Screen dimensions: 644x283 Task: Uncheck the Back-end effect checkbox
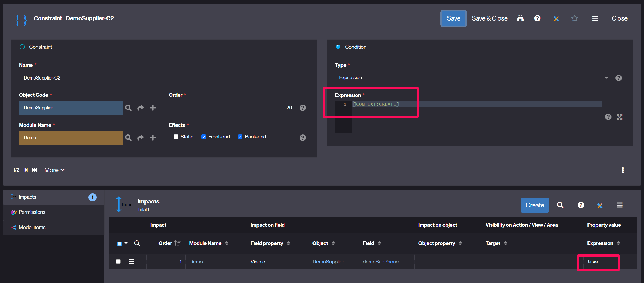click(x=240, y=137)
